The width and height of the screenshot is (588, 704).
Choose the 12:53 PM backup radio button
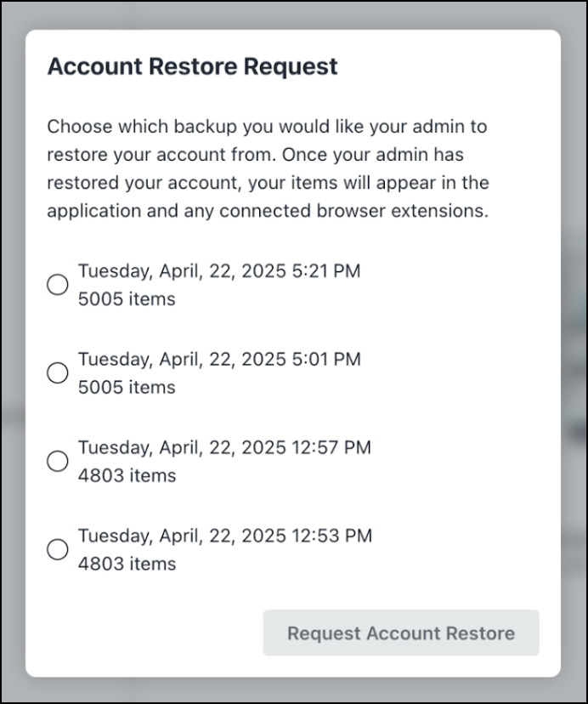click(x=57, y=549)
